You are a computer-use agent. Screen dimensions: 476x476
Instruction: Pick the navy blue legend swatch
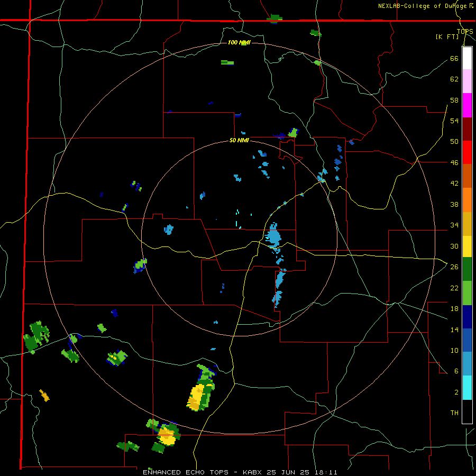(467, 317)
